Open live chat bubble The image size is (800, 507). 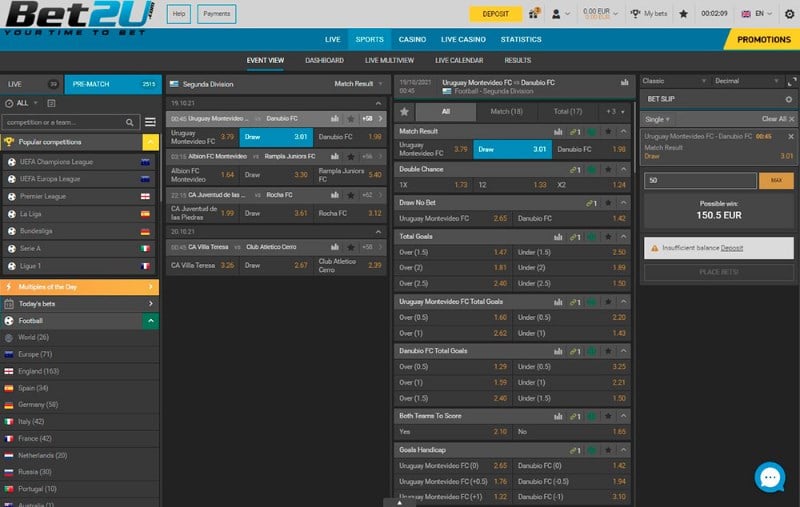point(770,477)
